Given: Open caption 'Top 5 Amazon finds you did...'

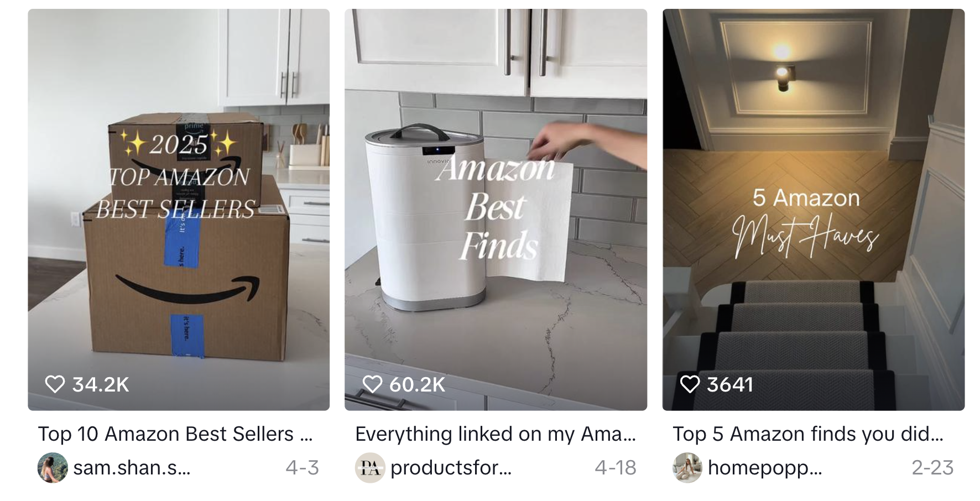Looking at the screenshot, I should (x=808, y=434).
